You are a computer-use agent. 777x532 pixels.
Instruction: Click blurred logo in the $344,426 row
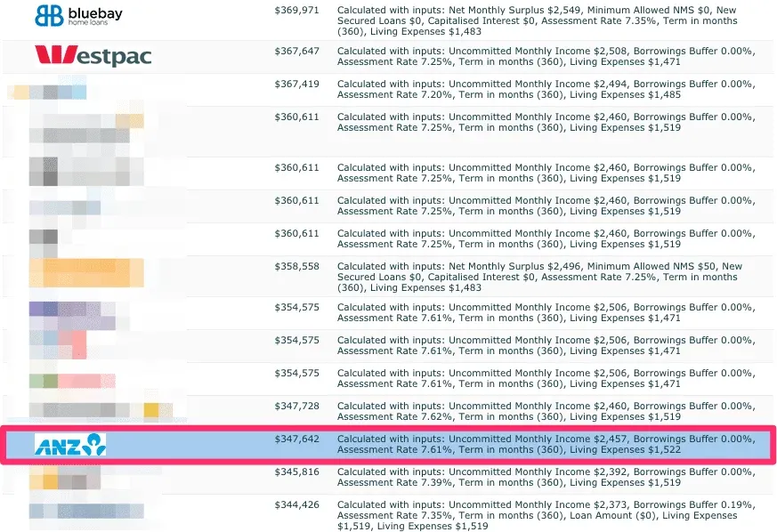(86, 511)
